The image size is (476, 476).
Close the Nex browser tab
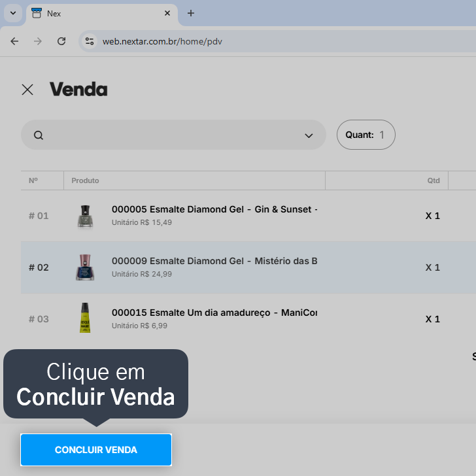(167, 13)
